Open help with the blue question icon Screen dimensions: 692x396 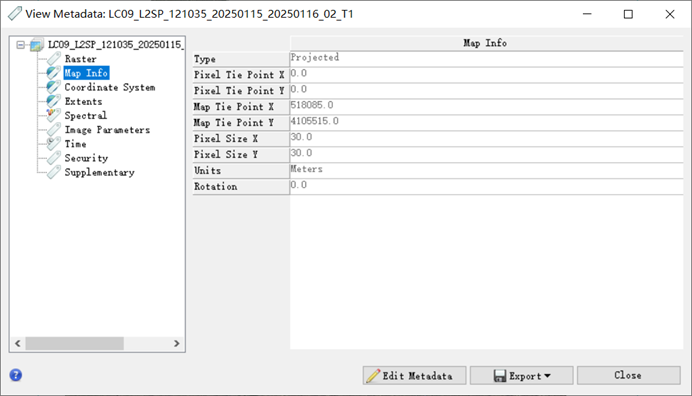click(x=15, y=375)
